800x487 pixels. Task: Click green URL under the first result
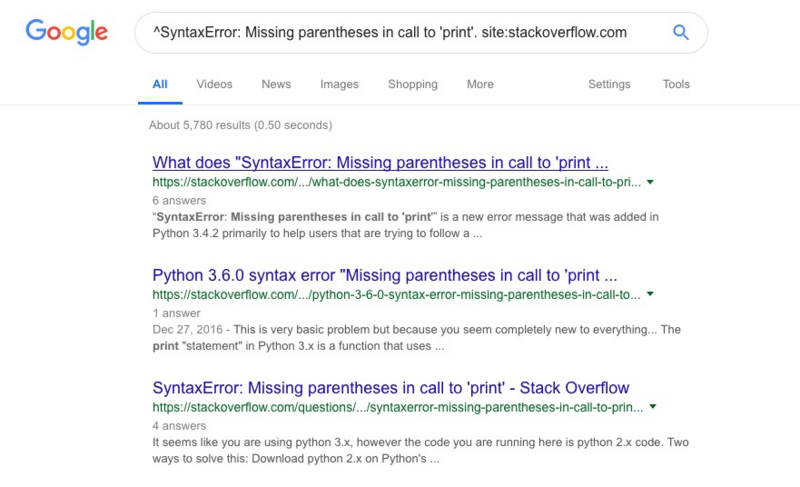click(396, 182)
